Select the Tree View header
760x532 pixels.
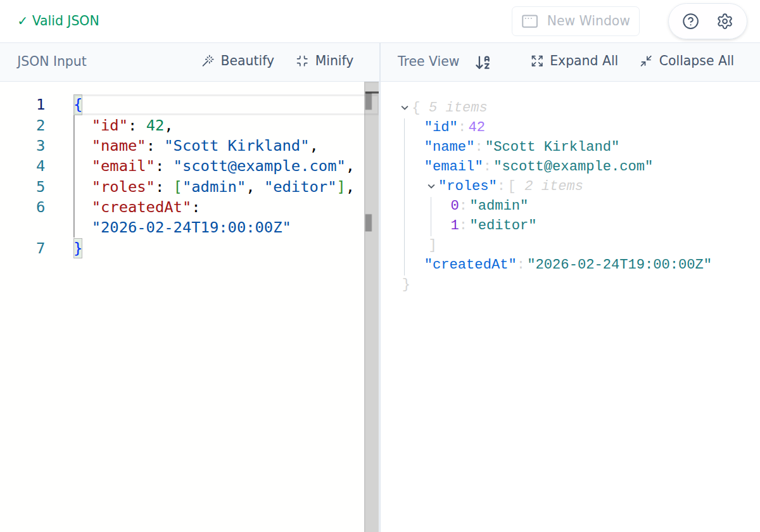click(428, 61)
